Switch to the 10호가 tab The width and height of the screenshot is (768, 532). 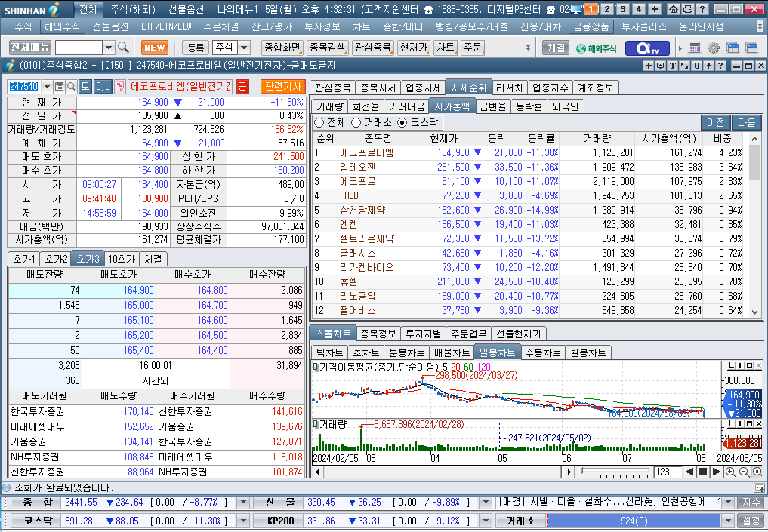tap(122, 259)
